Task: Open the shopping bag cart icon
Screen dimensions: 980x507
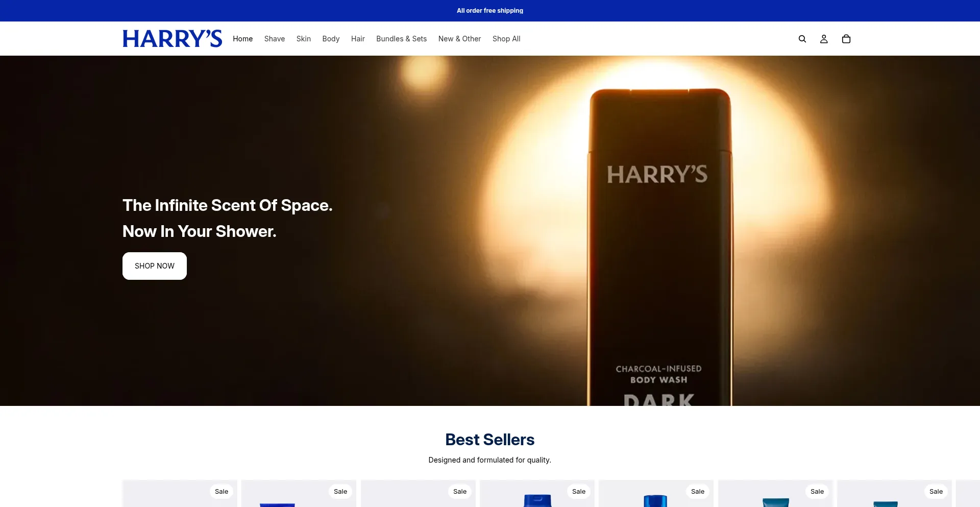Action: click(846, 39)
